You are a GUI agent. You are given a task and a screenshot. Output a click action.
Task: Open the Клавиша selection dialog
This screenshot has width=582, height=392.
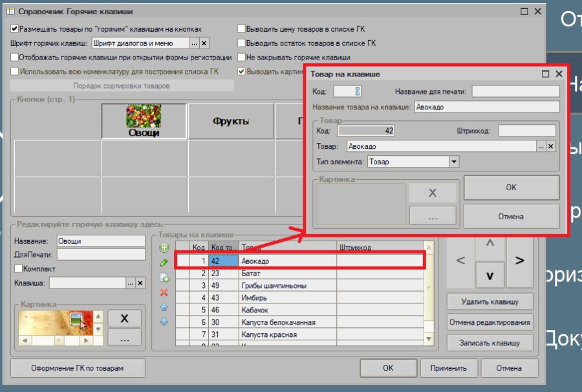tap(130, 283)
